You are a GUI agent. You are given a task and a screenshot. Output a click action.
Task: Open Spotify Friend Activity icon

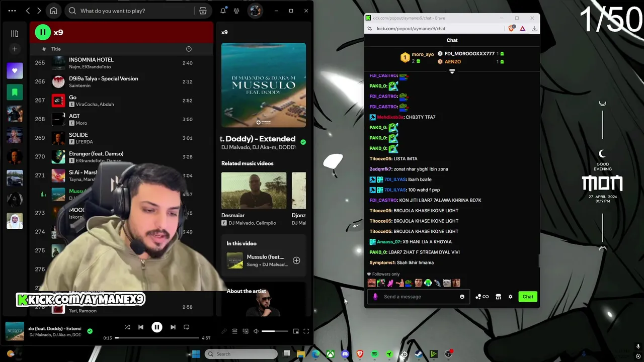pyautogui.click(x=236, y=11)
